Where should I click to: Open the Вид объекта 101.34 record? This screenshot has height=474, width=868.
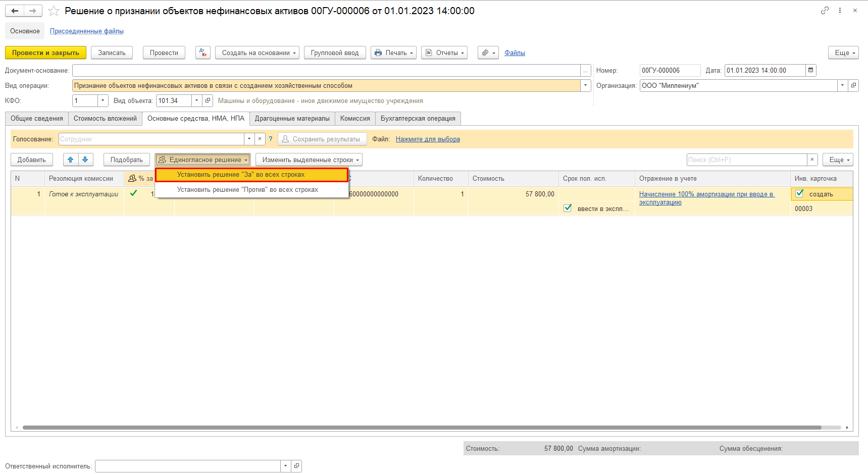pyautogui.click(x=208, y=100)
